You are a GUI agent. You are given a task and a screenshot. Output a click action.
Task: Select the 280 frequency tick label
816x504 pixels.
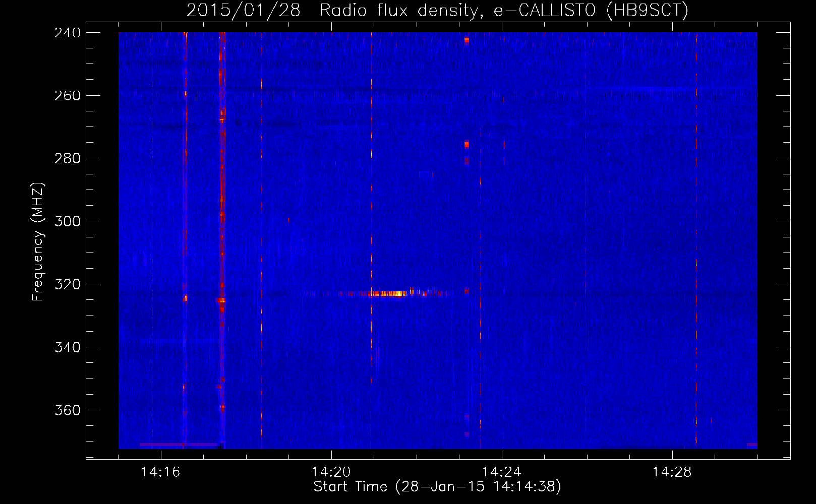68,159
